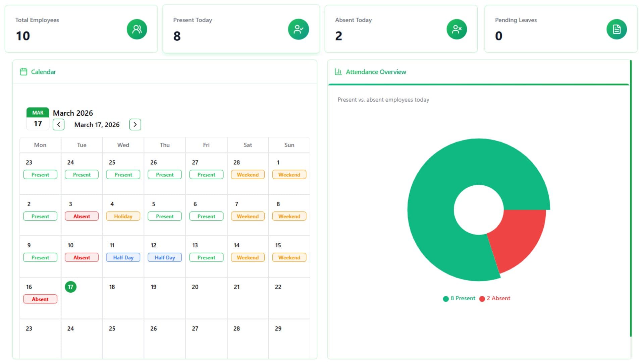The image size is (644, 362).
Task: Select calendar day 18
Action: click(112, 287)
